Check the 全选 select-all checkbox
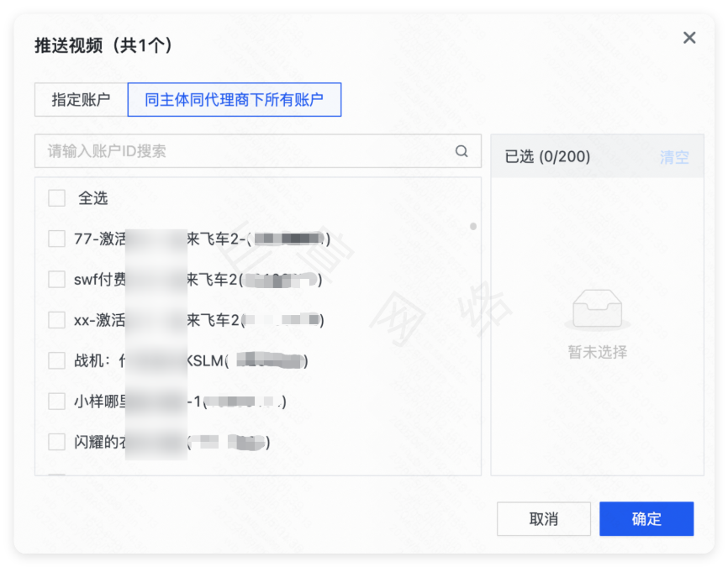The width and height of the screenshot is (728, 567). coord(55,197)
